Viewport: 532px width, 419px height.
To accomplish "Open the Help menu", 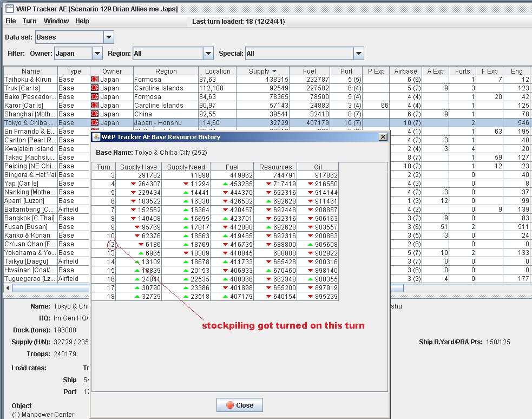I will click(82, 21).
